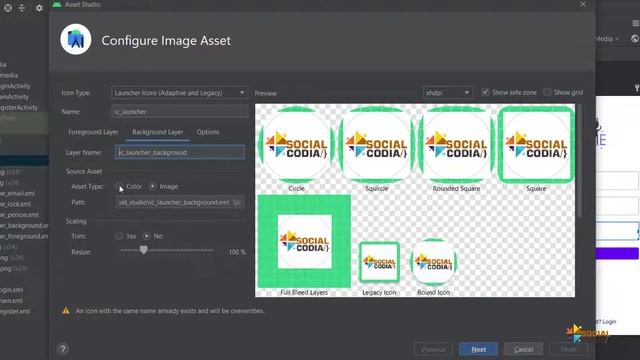Click the Layer Name input field
The width and height of the screenshot is (640, 360).
point(180,152)
